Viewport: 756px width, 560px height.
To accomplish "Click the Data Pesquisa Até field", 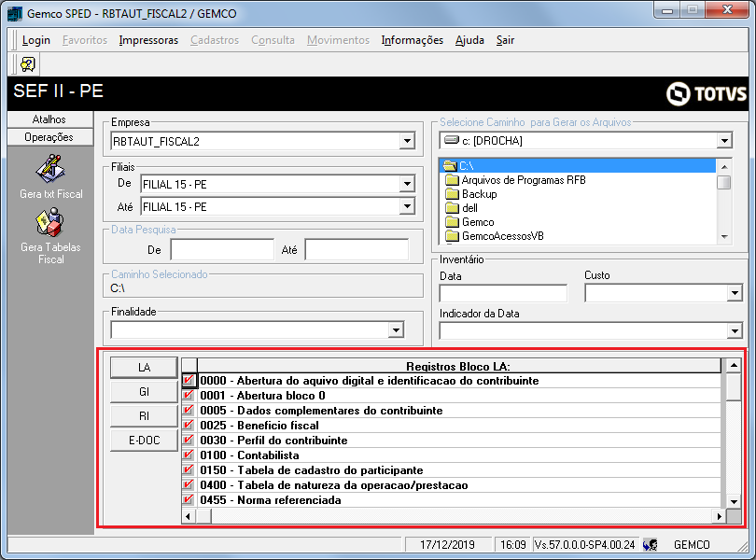I will [x=357, y=250].
